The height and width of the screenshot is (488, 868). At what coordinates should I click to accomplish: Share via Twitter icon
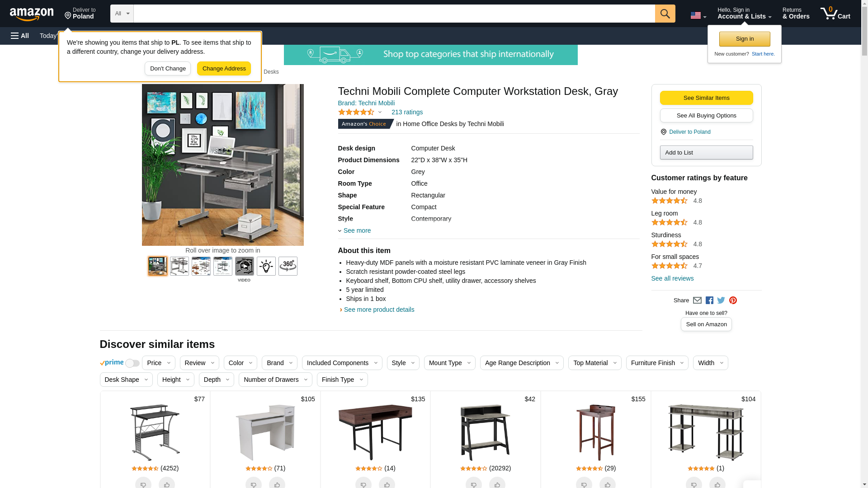[x=721, y=300]
